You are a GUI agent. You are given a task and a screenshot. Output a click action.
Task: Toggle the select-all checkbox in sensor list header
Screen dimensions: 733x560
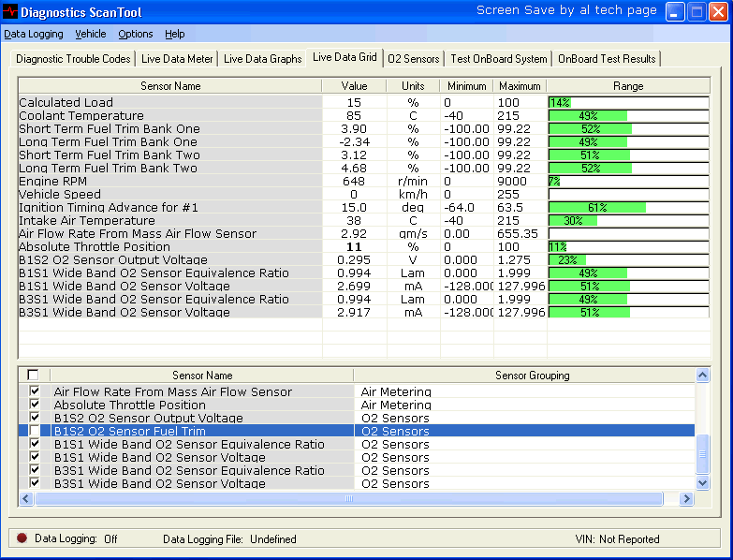pyautogui.click(x=33, y=376)
